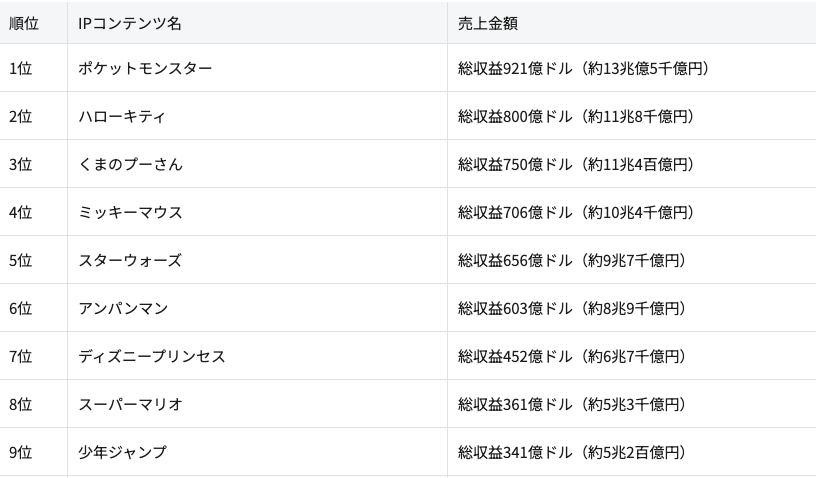Viewport: 816px width, 478px height.
Task: Select the 5位 rank cell
Action: (x=20, y=261)
